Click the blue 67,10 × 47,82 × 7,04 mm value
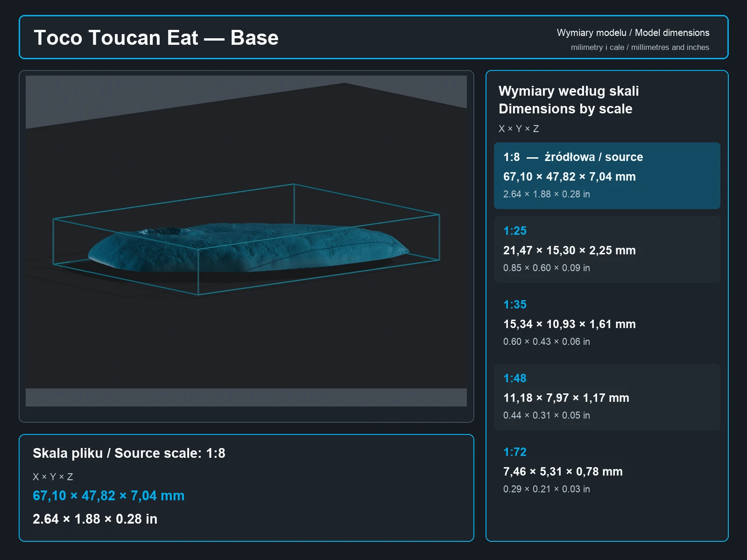 tap(108, 496)
